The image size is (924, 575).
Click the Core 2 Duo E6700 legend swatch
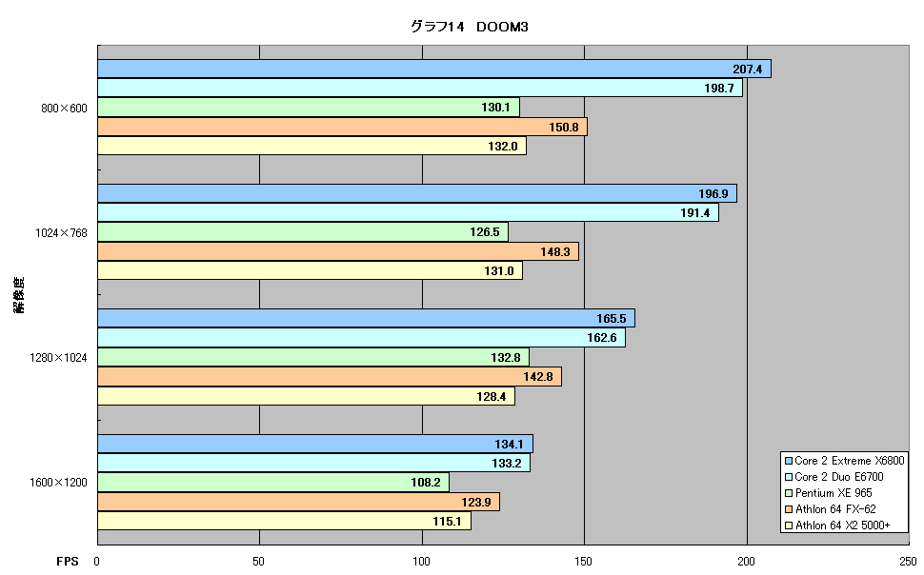788,477
